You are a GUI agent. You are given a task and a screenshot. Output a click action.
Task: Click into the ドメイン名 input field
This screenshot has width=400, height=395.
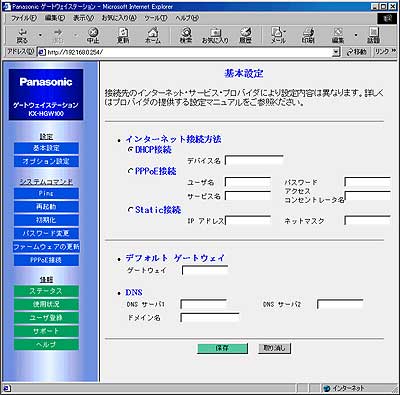coord(210,318)
